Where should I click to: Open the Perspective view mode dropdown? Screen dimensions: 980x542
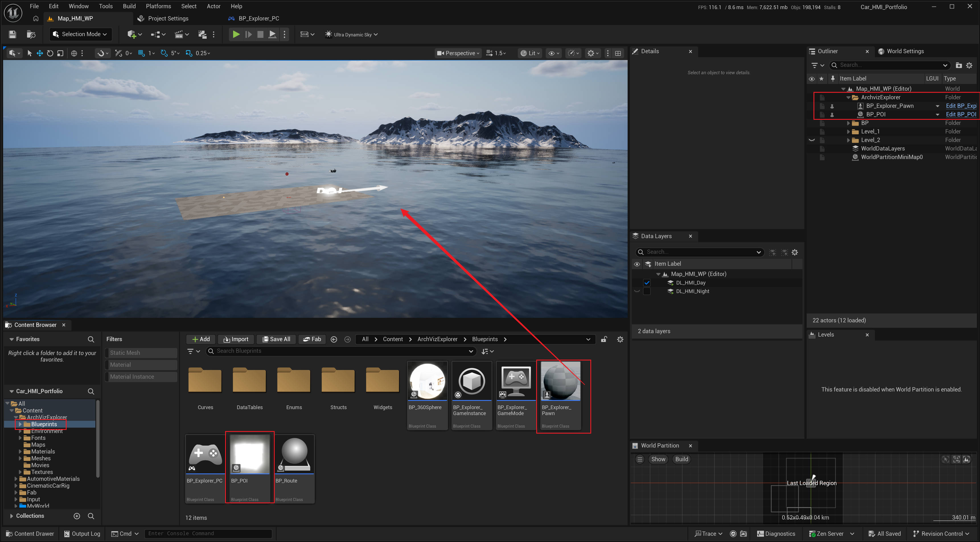point(459,53)
